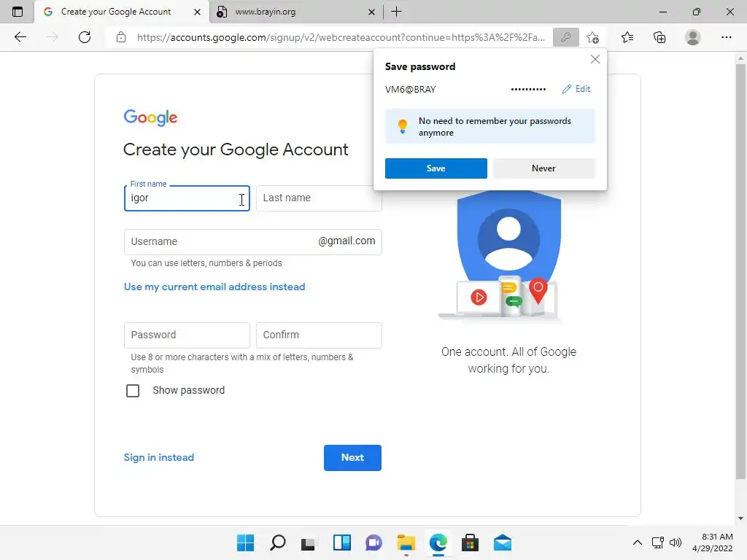Open Task View on taskbar
This screenshot has height=560, width=747.
point(309,542)
